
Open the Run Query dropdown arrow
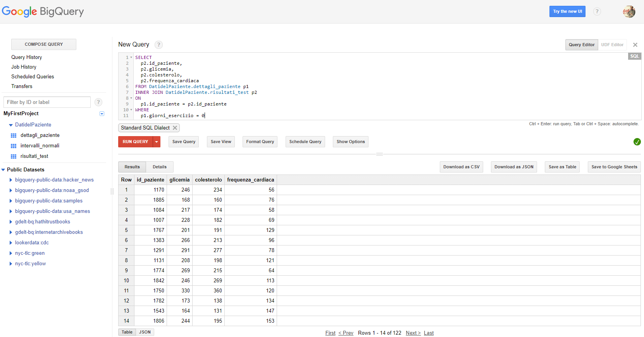pos(157,142)
